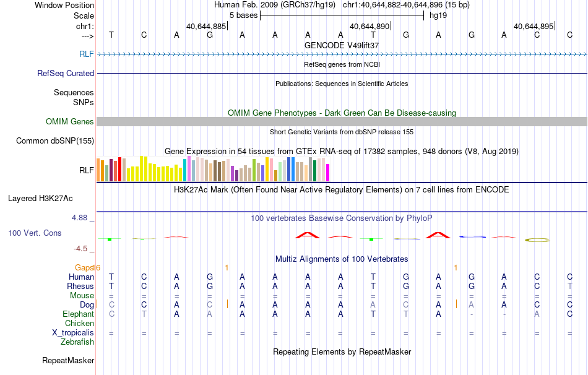Click the 40,644,890 position marker
Image resolution: width=588 pixels, height=375 pixels.
click(x=370, y=26)
